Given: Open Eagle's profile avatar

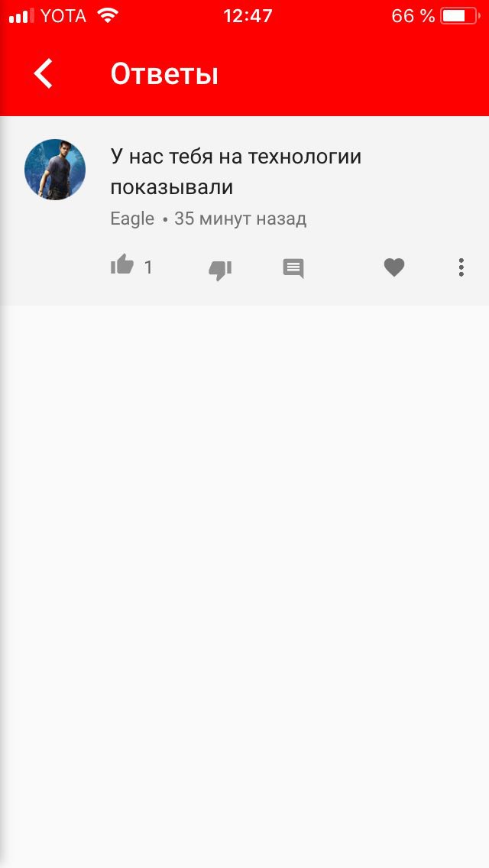Looking at the screenshot, I should coord(55,170).
